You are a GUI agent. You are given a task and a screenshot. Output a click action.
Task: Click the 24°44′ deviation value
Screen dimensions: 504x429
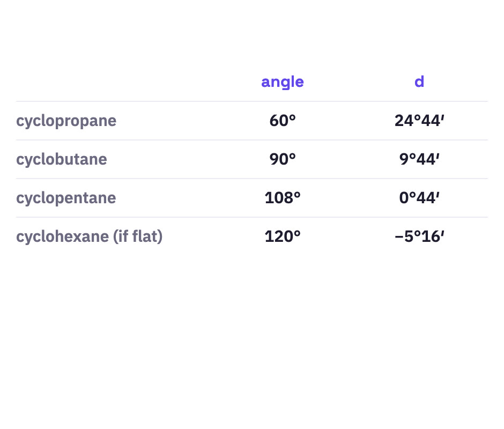point(419,121)
